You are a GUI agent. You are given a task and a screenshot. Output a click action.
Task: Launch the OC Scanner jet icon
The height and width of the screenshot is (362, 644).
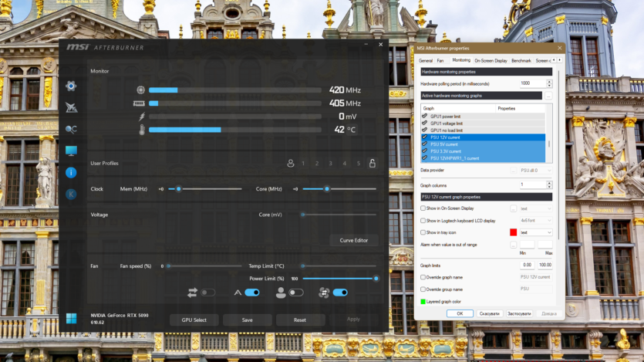[71, 107]
